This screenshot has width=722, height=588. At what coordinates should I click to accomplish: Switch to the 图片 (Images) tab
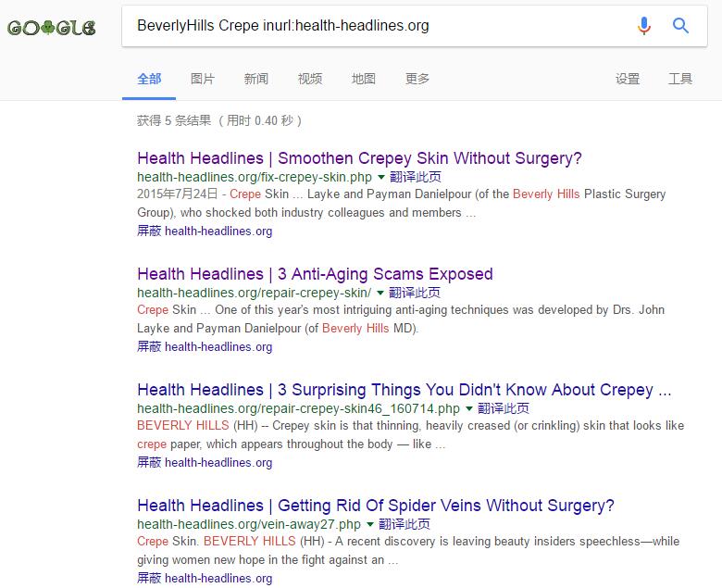pyautogui.click(x=203, y=79)
